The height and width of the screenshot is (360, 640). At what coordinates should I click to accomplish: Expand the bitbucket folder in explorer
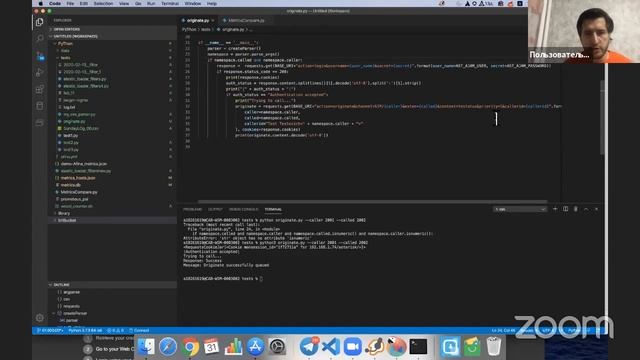113,220
